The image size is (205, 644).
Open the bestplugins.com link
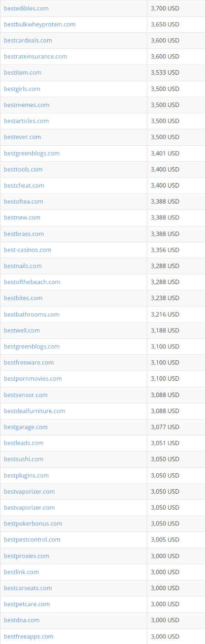click(x=26, y=475)
